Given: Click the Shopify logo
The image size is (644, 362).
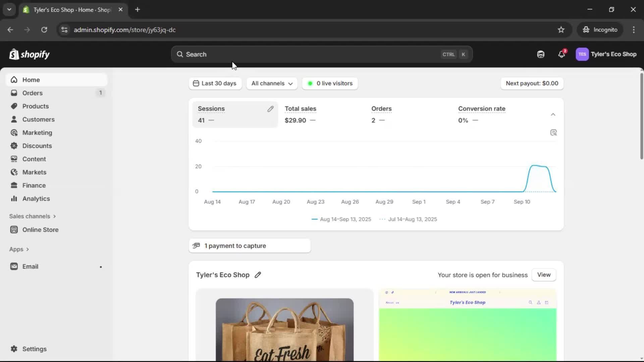Looking at the screenshot, I should 30,54.
